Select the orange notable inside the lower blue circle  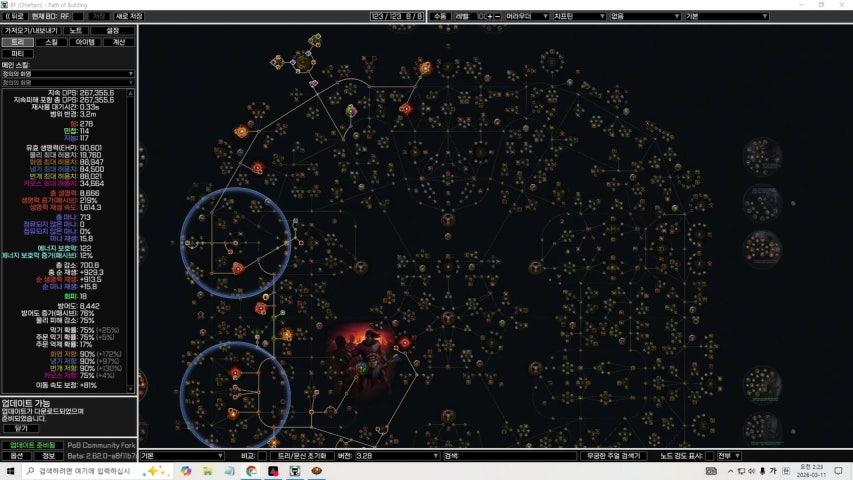233,414
